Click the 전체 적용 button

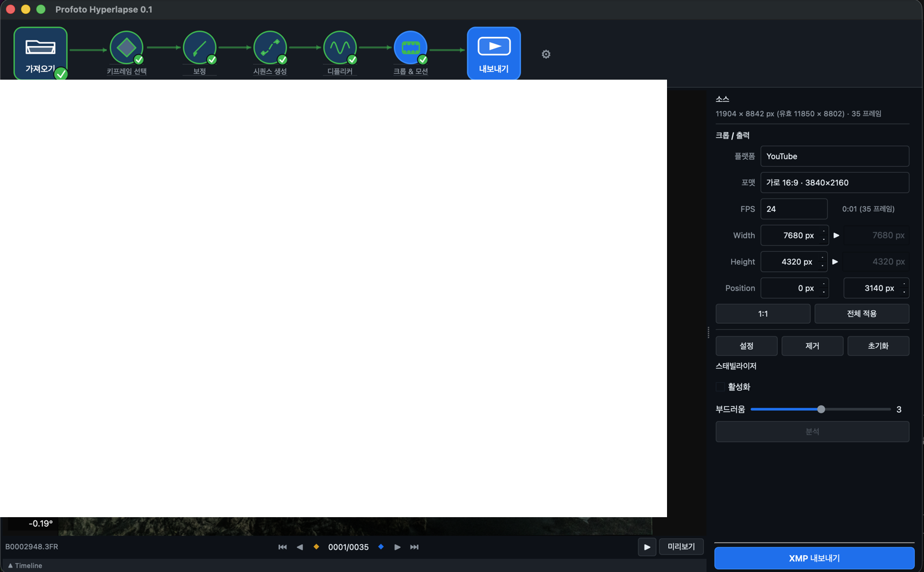point(862,314)
